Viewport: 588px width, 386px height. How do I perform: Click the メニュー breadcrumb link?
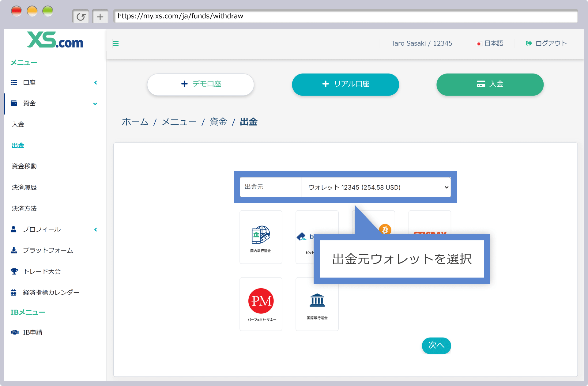pos(179,122)
